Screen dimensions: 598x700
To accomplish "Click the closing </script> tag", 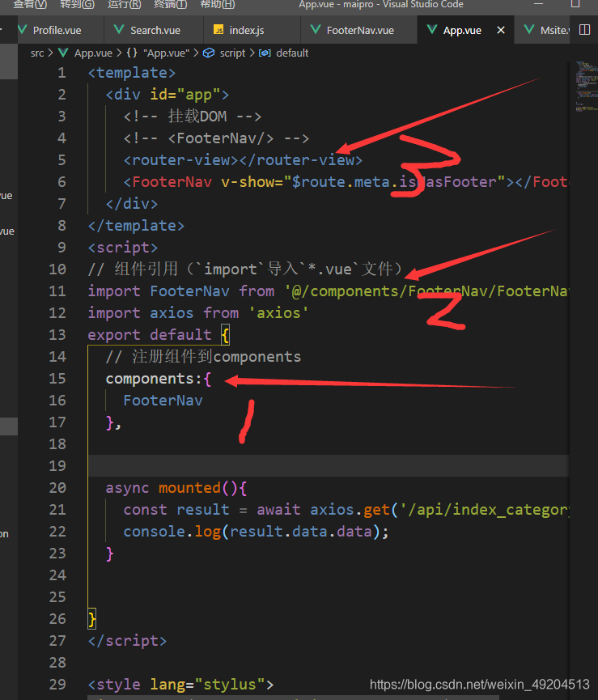I will pos(127,641).
